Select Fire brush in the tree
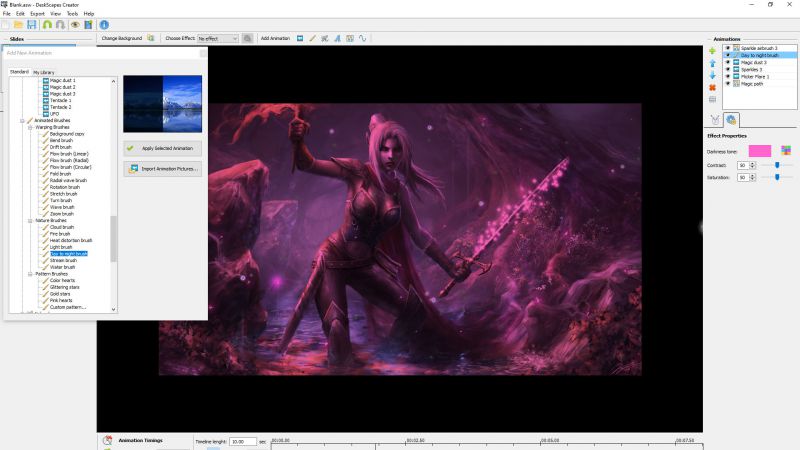 pos(60,234)
